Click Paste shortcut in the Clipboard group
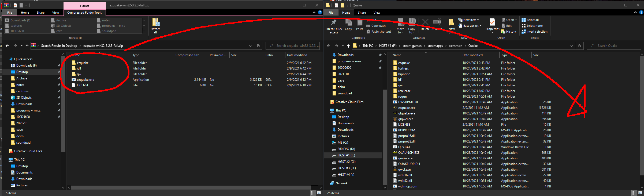The height and width of the screenshot is (196, 644). pos(379,32)
